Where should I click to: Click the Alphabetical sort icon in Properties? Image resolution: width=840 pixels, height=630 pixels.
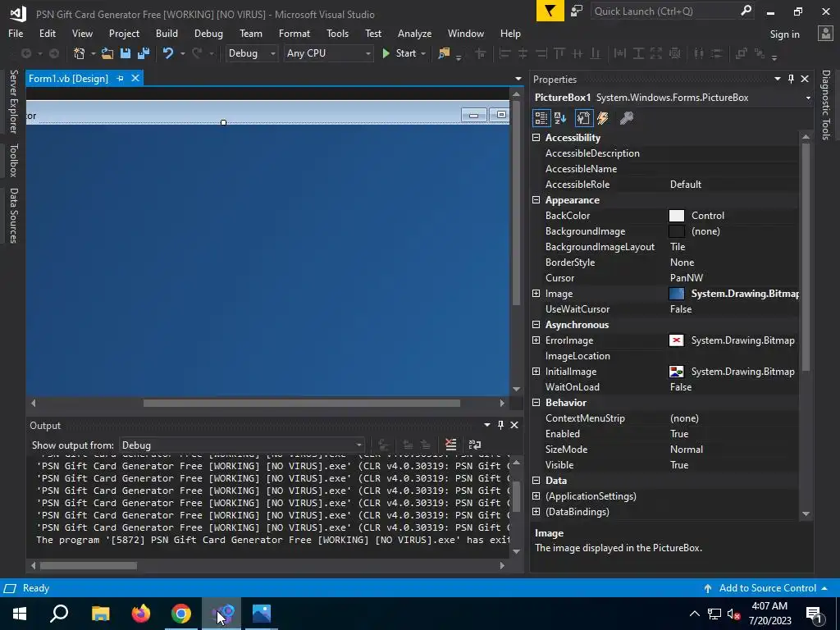point(560,118)
